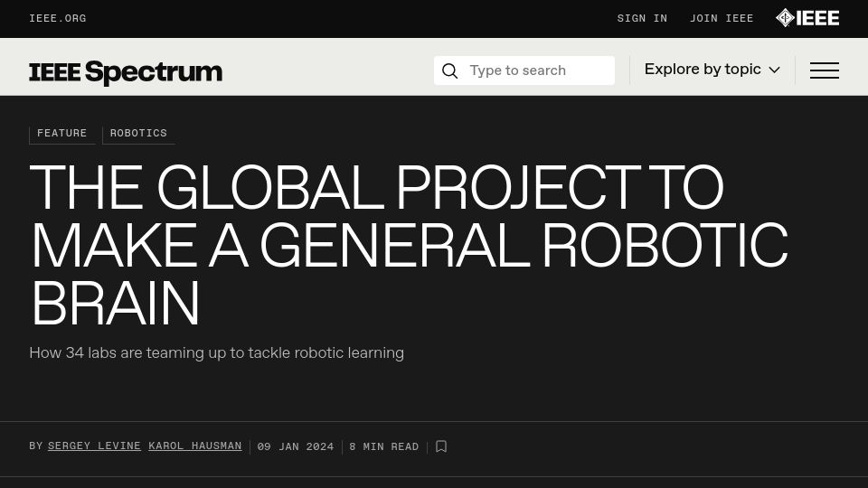The height and width of the screenshot is (488, 868).
Task: Click the Type to search field
Action: coord(524,70)
